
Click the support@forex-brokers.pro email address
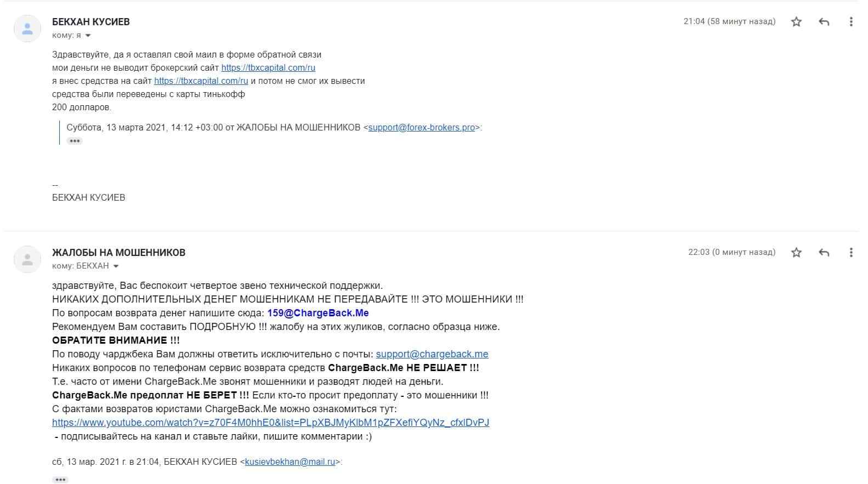[x=422, y=128]
